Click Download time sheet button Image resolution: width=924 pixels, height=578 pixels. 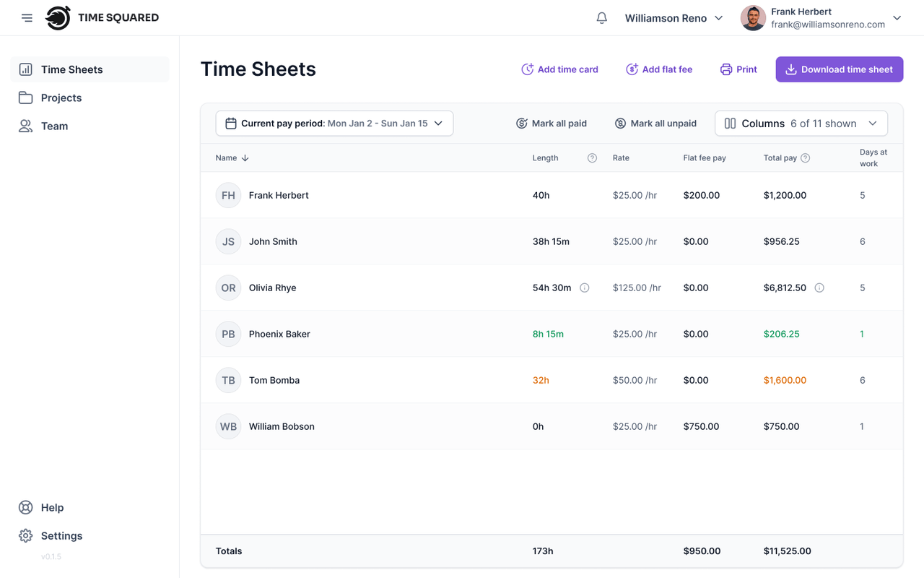click(839, 69)
